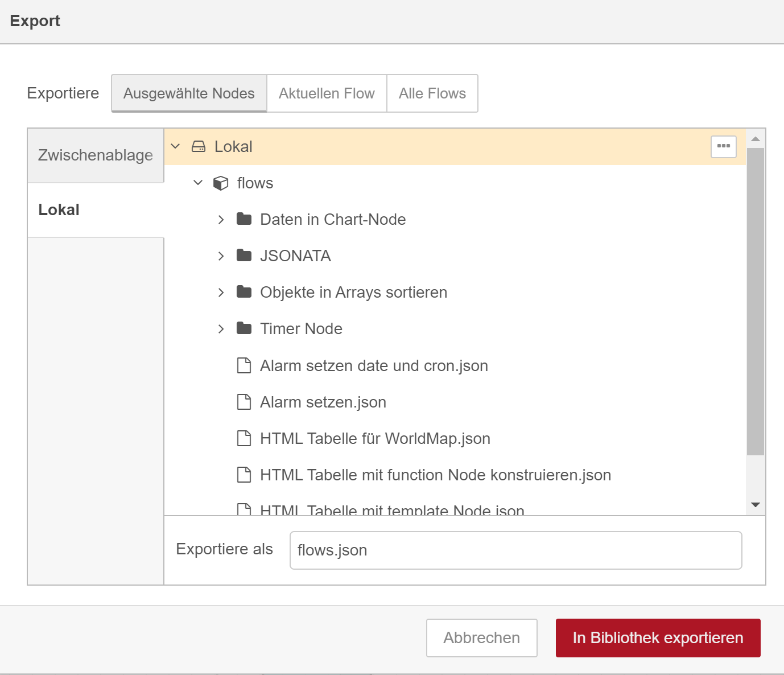
Task: Select Daten in Chart-Node folder row
Action: 455,220
